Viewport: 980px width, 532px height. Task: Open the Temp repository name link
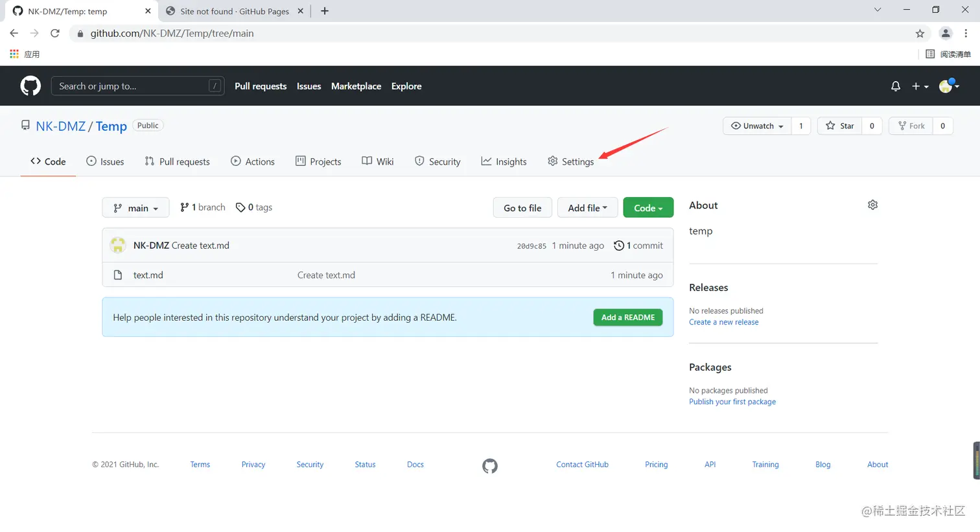pos(111,126)
